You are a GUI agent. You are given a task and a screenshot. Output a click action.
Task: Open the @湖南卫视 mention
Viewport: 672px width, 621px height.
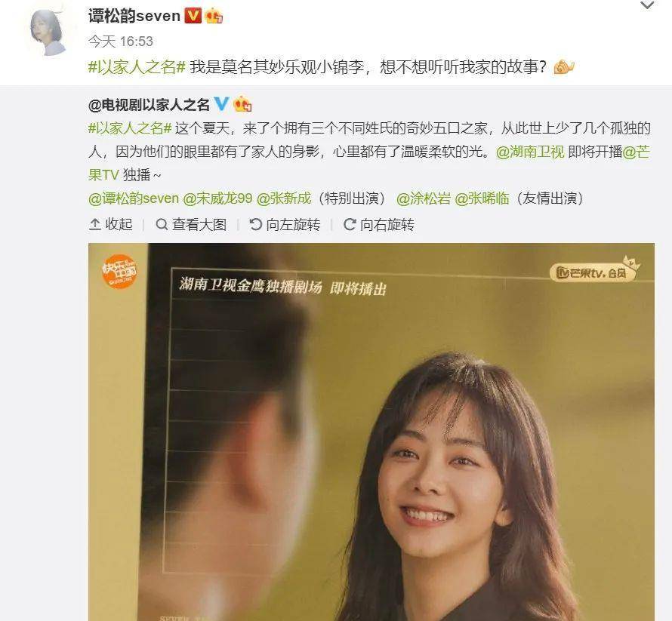[530, 152]
